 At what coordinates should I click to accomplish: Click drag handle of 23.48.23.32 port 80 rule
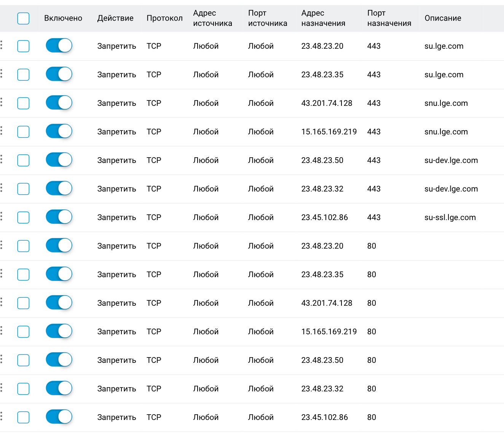[x=2, y=388]
